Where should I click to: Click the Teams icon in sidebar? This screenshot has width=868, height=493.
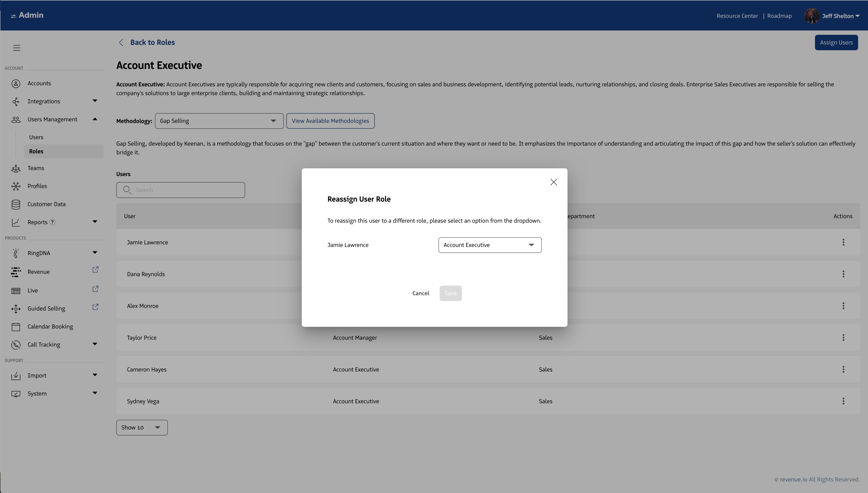point(16,168)
